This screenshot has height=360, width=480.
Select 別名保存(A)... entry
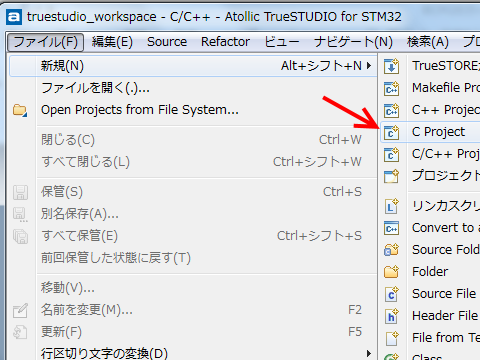pyautogui.click(x=193, y=214)
